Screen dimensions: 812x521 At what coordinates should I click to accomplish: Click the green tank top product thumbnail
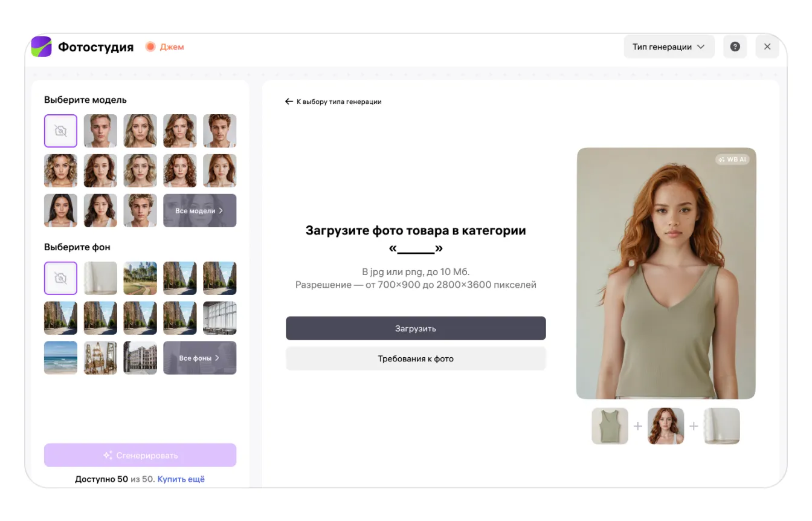pos(610,426)
